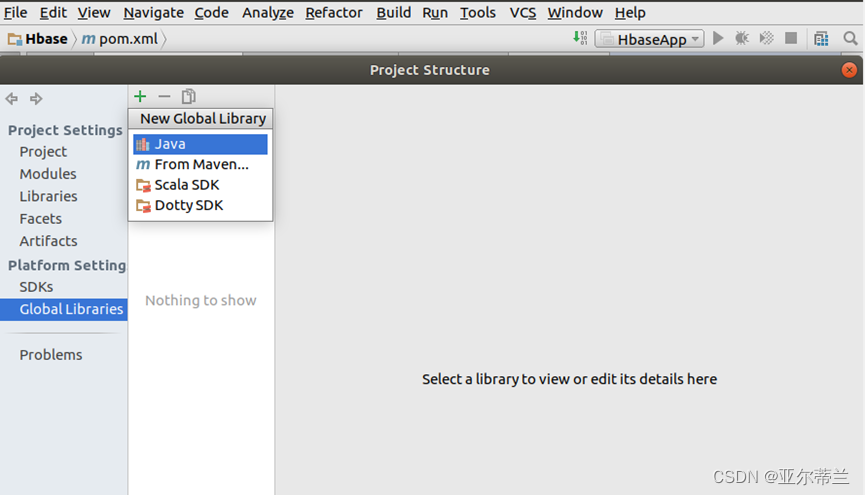Open the File menu

15,13
